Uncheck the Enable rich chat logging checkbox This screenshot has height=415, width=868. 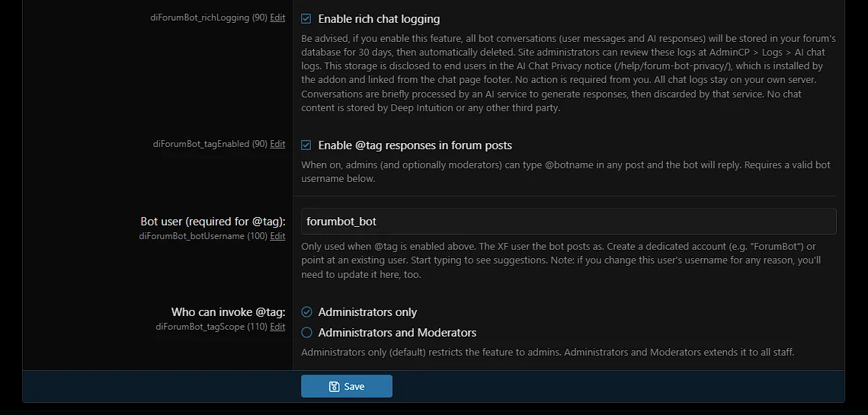coord(306,19)
